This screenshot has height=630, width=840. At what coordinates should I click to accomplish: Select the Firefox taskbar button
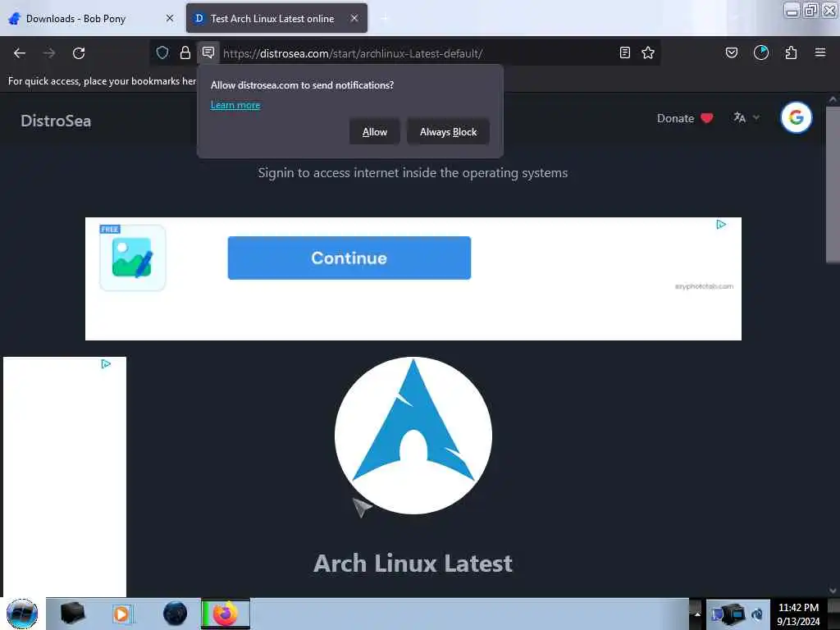(226, 614)
